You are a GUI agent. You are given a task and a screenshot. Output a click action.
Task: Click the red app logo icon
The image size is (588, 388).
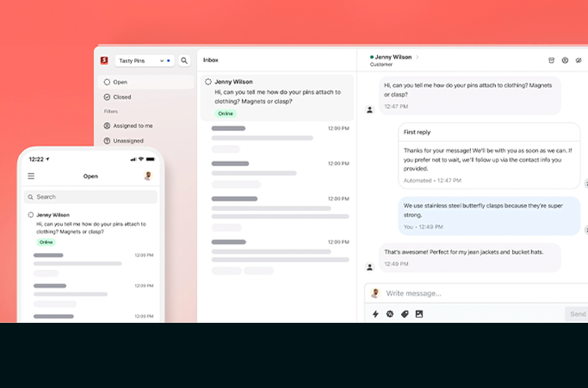point(104,61)
